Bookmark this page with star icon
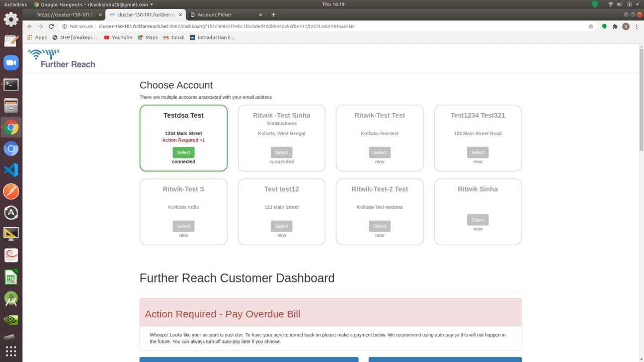The height and width of the screenshot is (362, 644). click(591, 27)
